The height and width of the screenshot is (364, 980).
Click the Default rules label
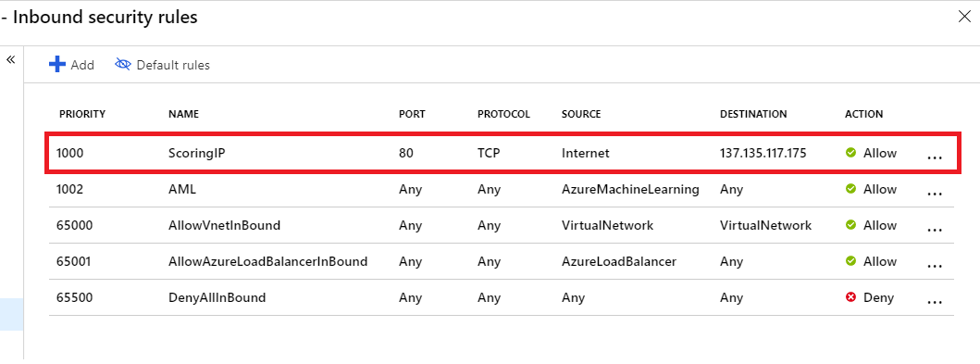(173, 65)
